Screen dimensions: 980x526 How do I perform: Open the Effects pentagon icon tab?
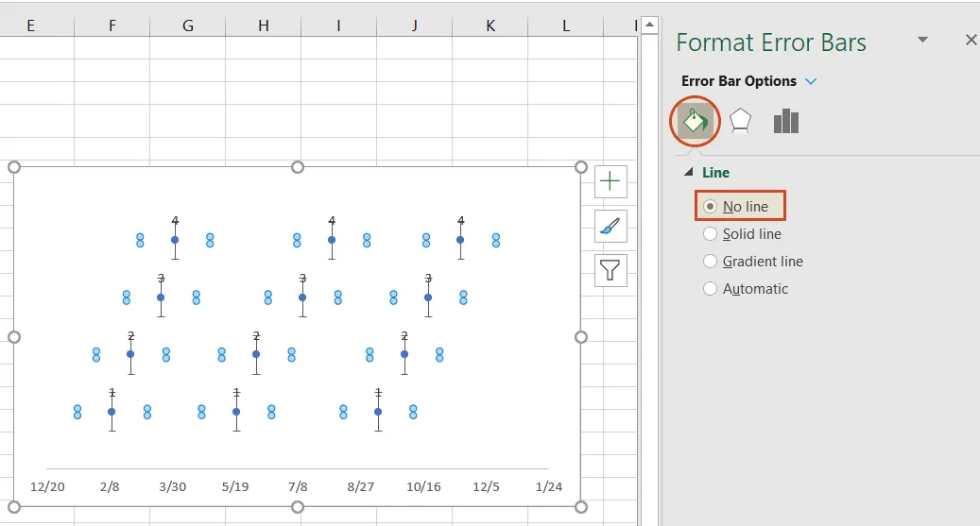tap(741, 121)
